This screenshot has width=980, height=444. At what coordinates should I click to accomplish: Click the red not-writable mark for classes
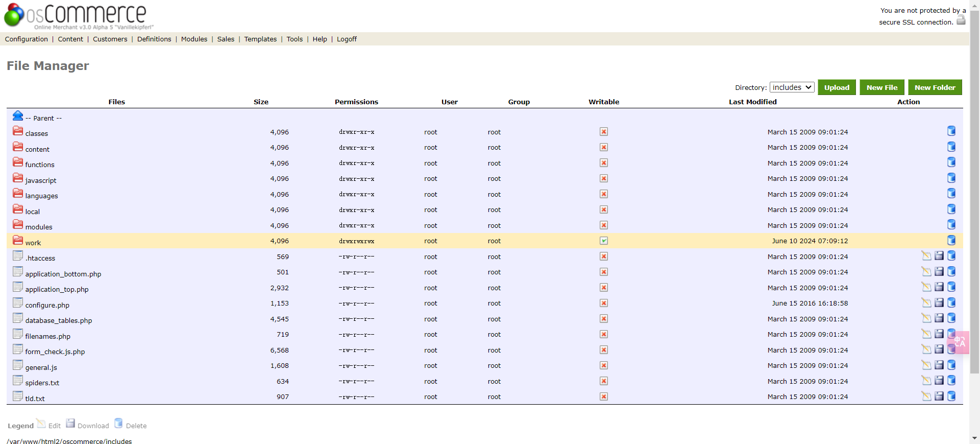click(x=604, y=132)
